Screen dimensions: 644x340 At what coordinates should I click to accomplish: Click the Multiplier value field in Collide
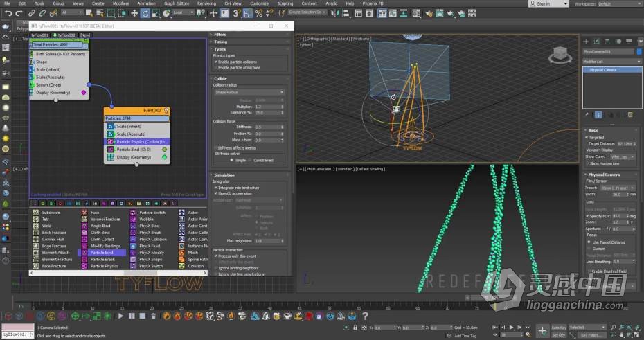pyautogui.click(x=268, y=107)
